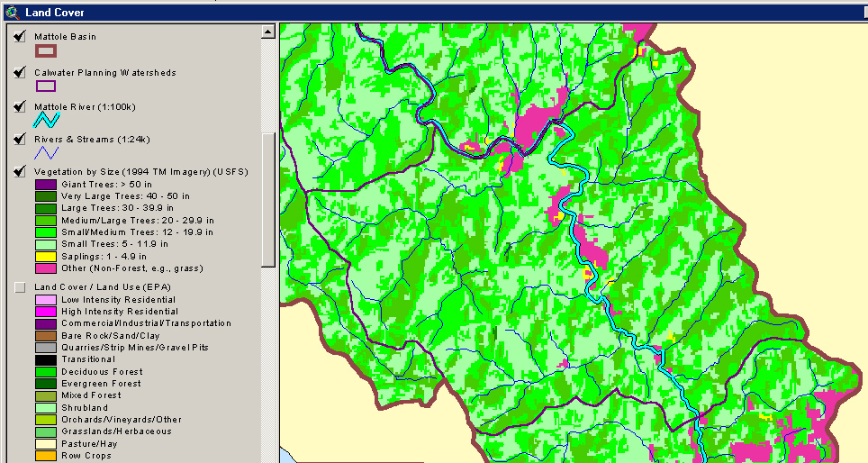Screen dimensions: 868x463
Task: Click the Commercial/Industrial/Transportation swatch
Action: click(x=46, y=324)
